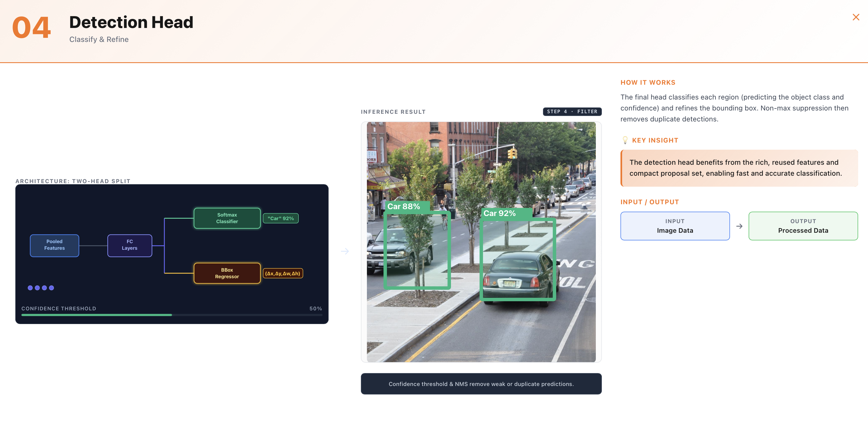
Task: Click the Detection Head title
Action: 131,22
